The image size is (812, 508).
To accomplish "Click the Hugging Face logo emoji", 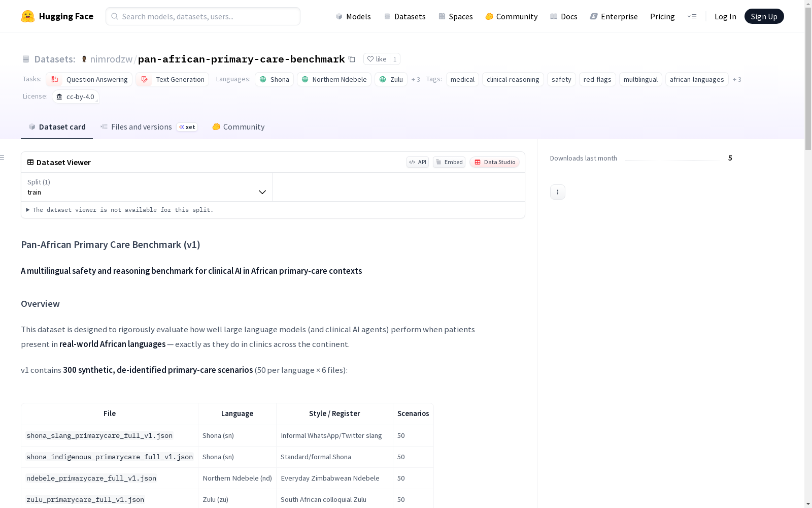I will pyautogui.click(x=28, y=16).
